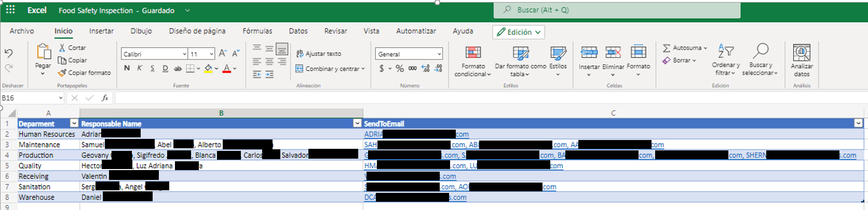Switch to the Fórmulas tab
Viewport: 868px width, 210px height.
click(x=257, y=31)
